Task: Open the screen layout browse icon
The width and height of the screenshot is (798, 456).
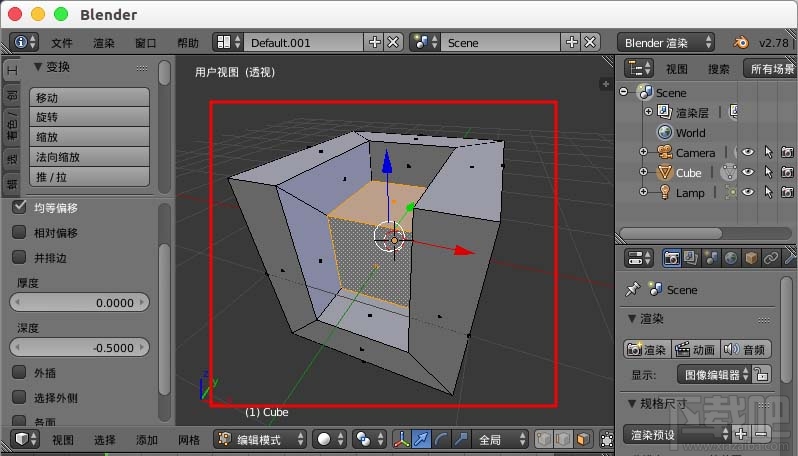Action: (227, 42)
